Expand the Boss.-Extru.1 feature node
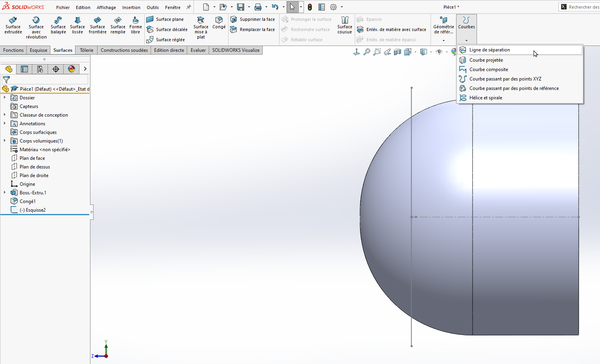 (x=5, y=193)
